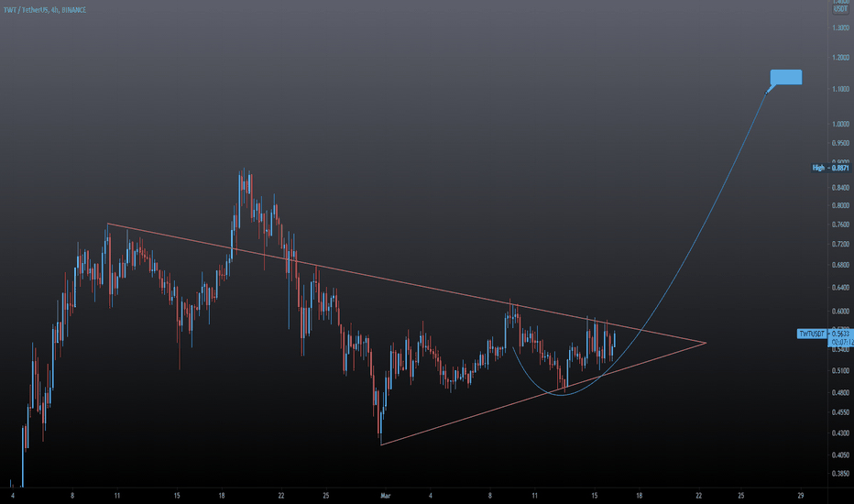Screen dimensions: 854x504
Task: Click the 0.9500 price scale label
Action: coord(840,143)
